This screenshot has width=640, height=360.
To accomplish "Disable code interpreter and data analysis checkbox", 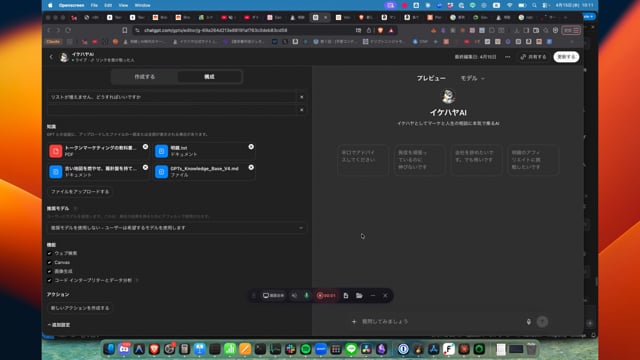I will 49,280.
